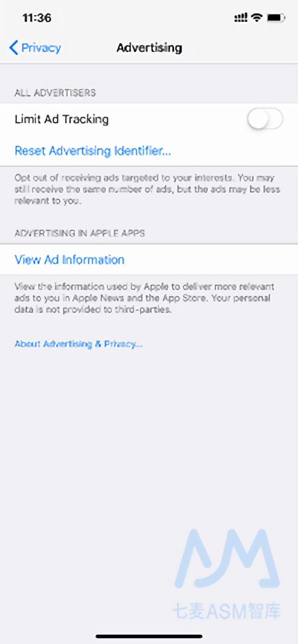Tap the Privacy back label text
Screen dimensions: 298x644
click(x=41, y=48)
